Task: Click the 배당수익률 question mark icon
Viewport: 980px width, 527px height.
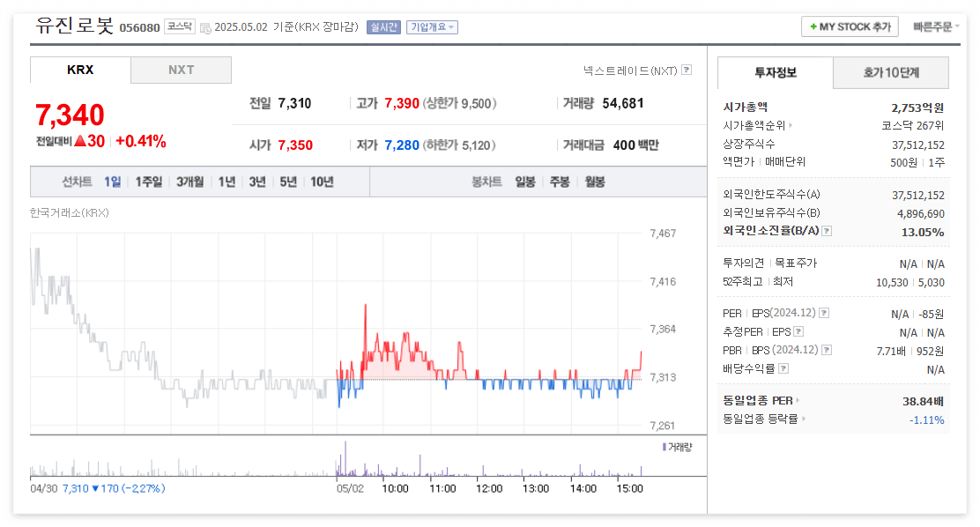Action: tap(785, 367)
